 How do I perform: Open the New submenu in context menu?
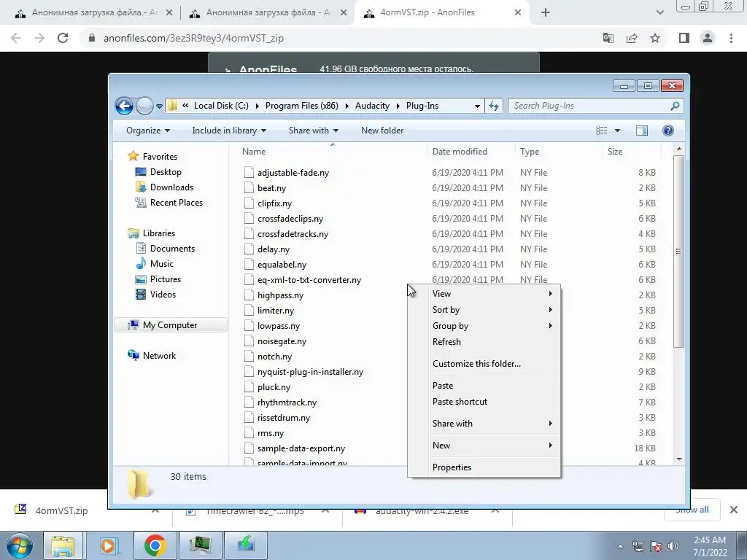pos(484,446)
